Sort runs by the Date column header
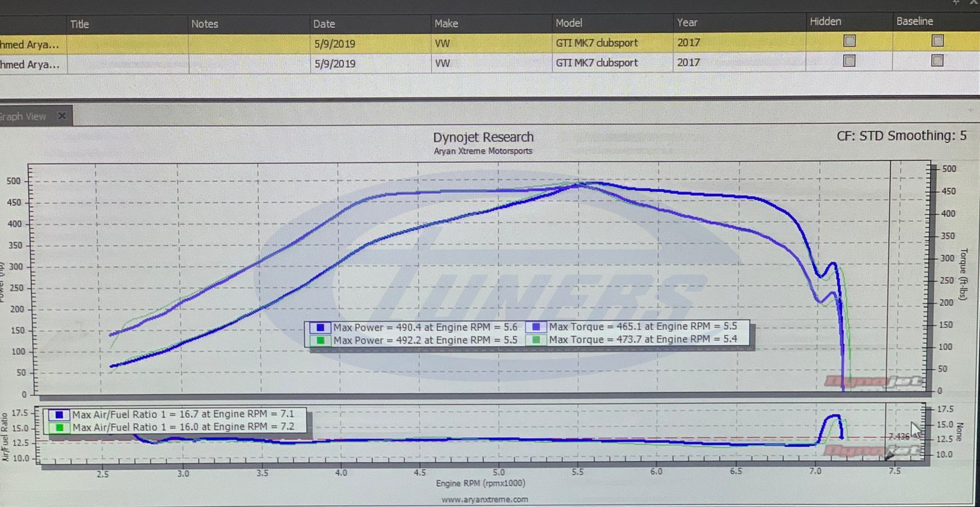980x507 pixels. [324, 24]
